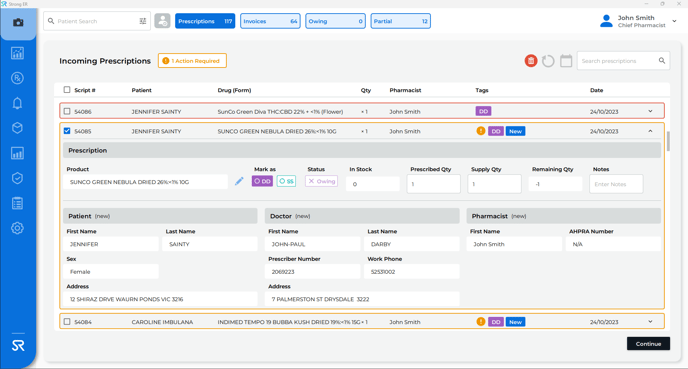The height and width of the screenshot is (369, 688).
Task: Toggle the select-all header checkbox
Action: coord(67,90)
